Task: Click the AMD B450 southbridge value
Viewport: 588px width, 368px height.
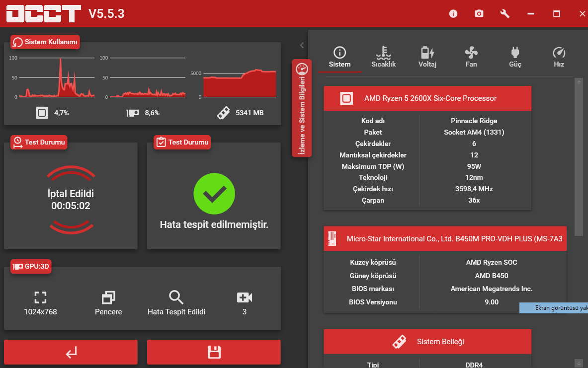Action: [x=491, y=276]
